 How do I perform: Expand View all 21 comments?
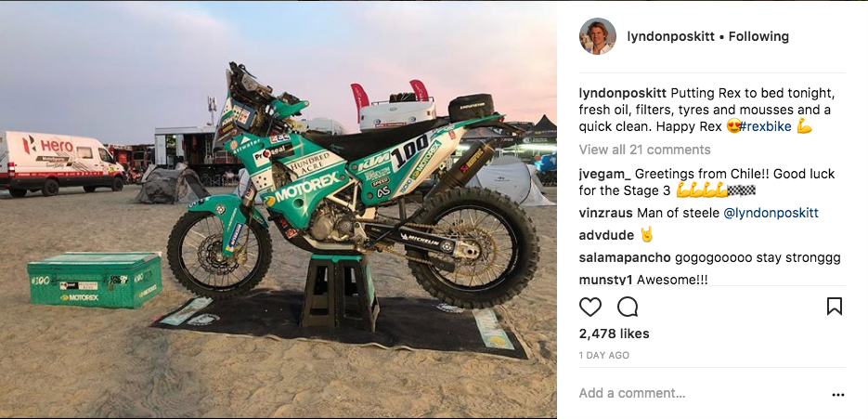tap(644, 150)
